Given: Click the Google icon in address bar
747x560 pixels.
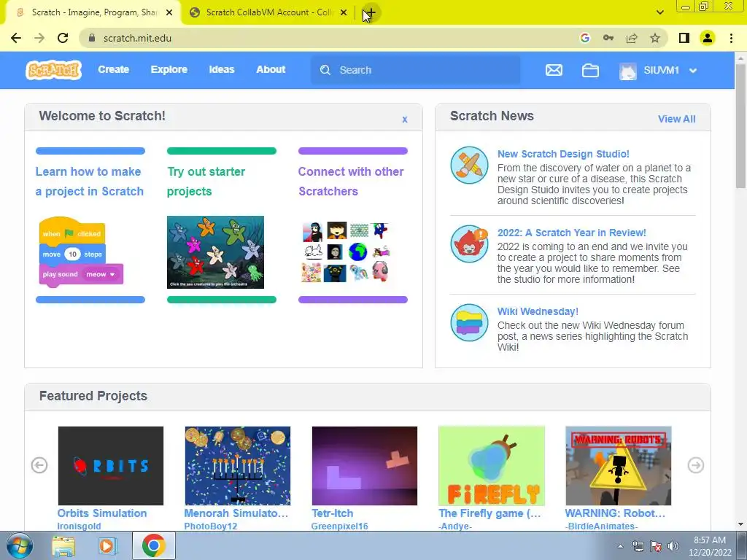Looking at the screenshot, I should pyautogui.click(x=585, y=38).
